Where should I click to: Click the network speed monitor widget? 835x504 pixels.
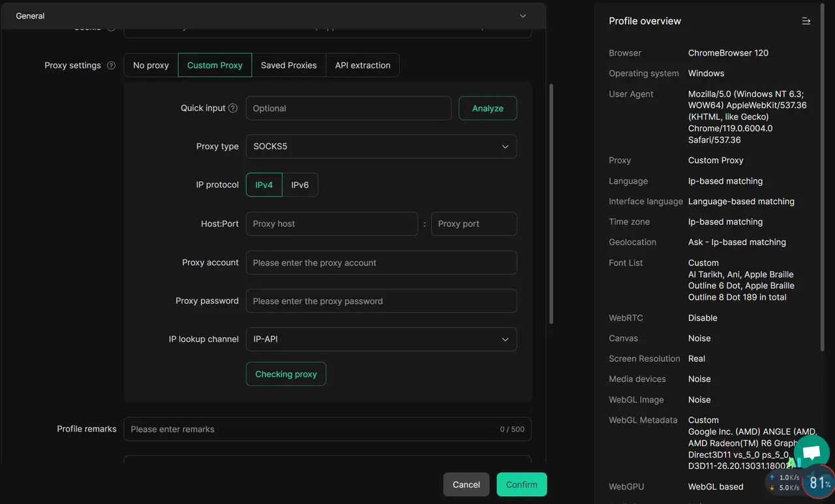[800, 482]
